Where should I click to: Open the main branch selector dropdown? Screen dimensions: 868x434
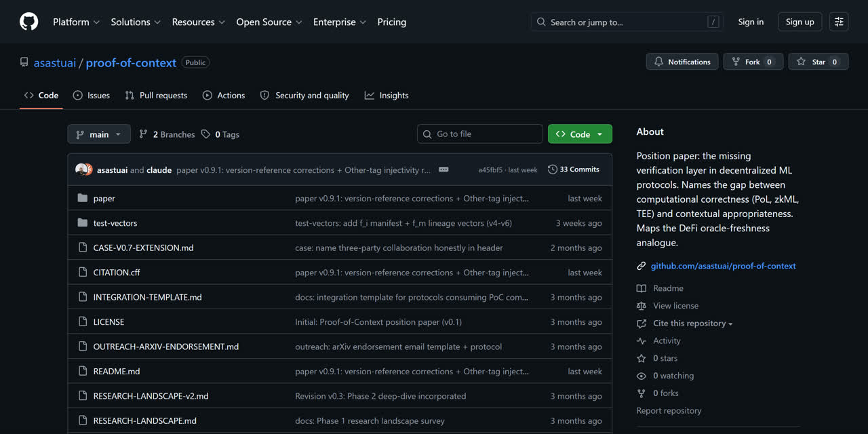pyautogui.click(x=99, y=134)
